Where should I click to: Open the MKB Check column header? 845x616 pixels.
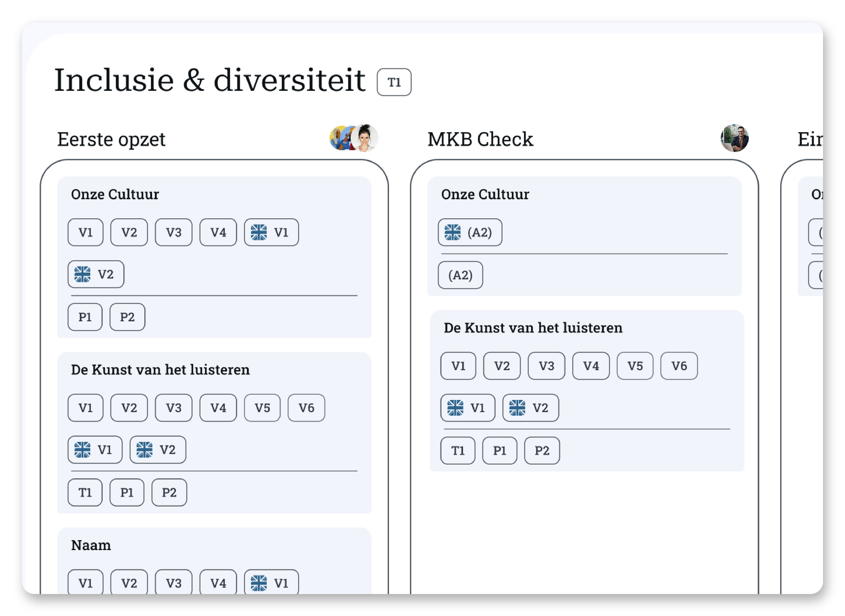click(x=480, y=140)
